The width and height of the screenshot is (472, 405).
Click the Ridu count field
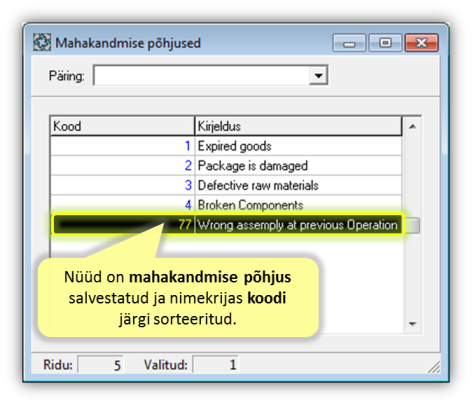tap(101, 365)
